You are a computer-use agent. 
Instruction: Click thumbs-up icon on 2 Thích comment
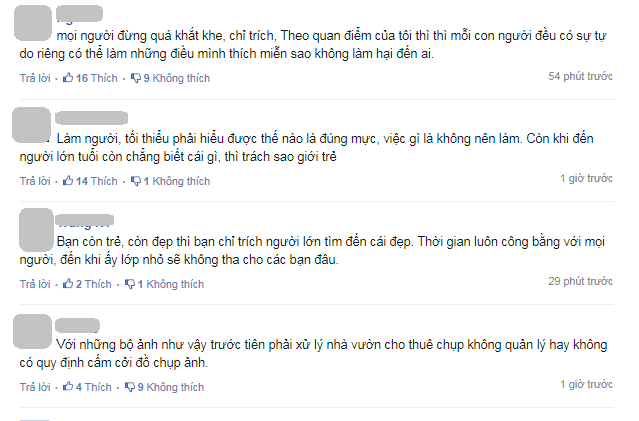click(x=68, y=283)
